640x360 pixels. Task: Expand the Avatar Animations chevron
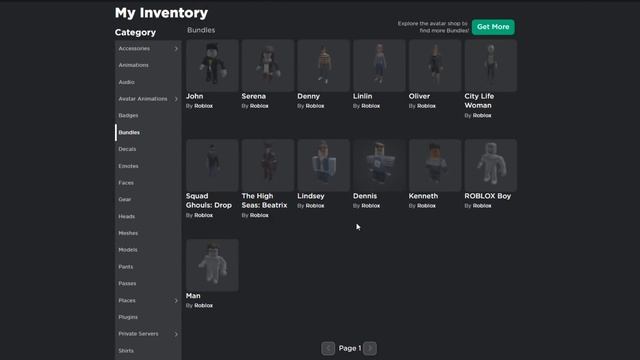[x=176, y=99]
